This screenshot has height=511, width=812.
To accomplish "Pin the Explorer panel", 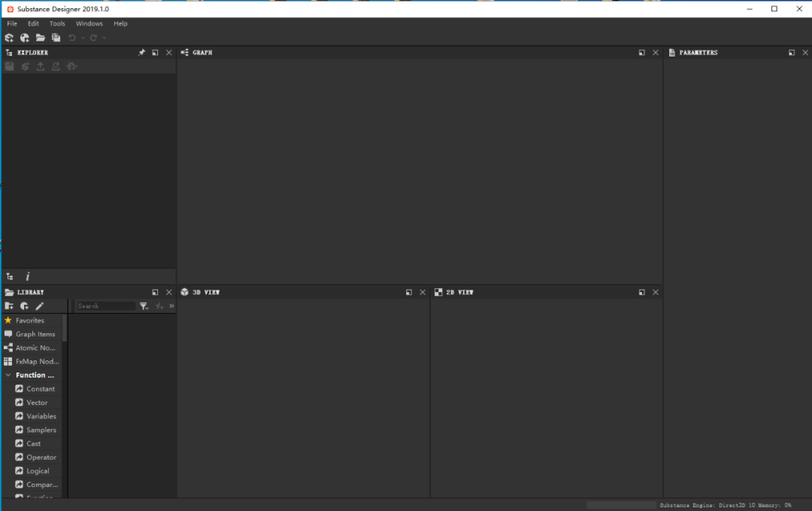I will click(141, 53).
